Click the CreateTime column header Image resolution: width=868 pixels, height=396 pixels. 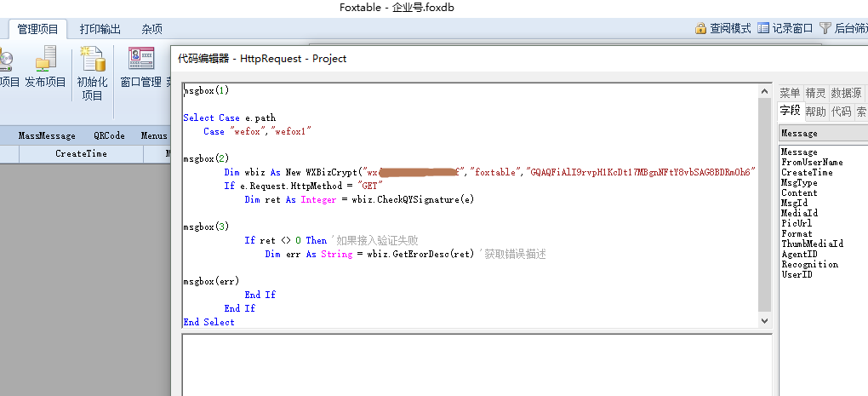point(82,154)
